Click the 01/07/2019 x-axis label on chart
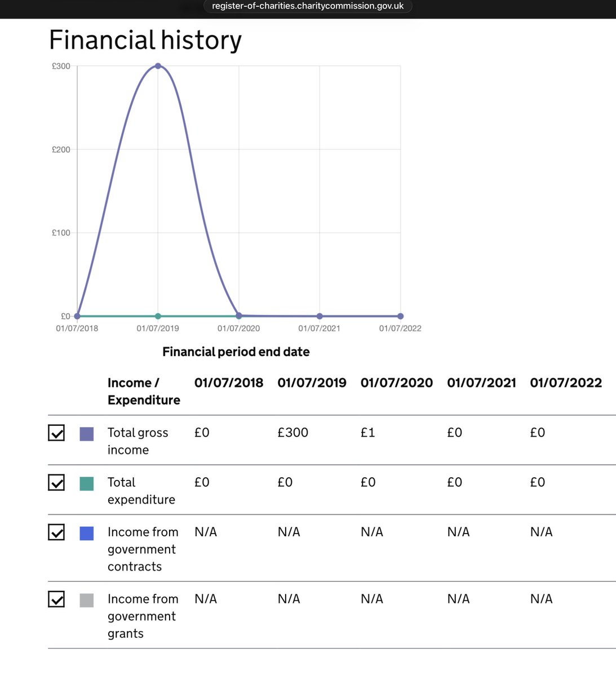 click(x=158, y=328)
